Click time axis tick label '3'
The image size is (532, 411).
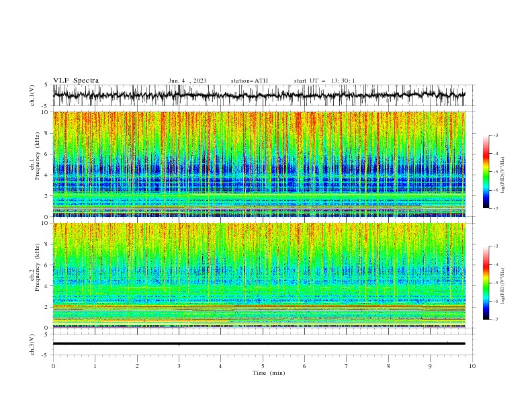179,366
